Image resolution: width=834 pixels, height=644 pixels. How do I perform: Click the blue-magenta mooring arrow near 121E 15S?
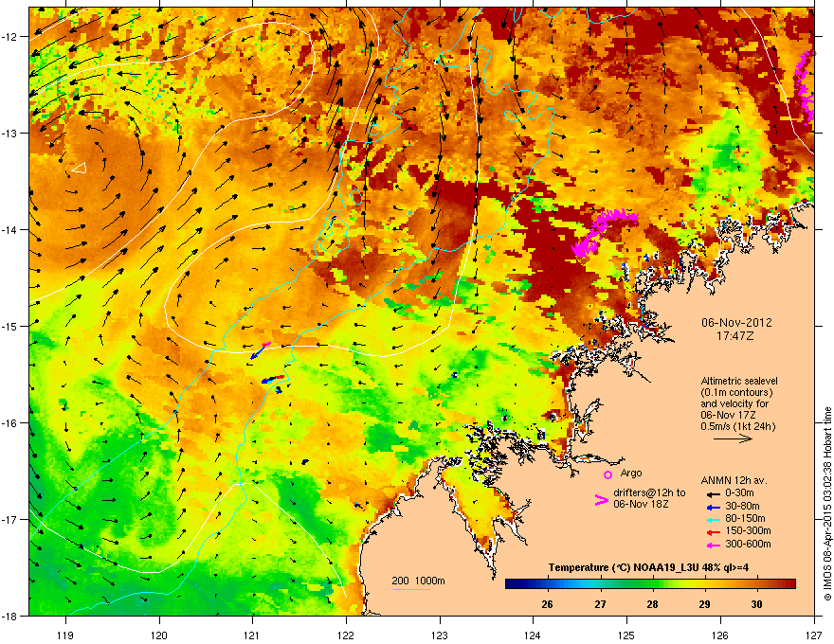pos(260,350)
